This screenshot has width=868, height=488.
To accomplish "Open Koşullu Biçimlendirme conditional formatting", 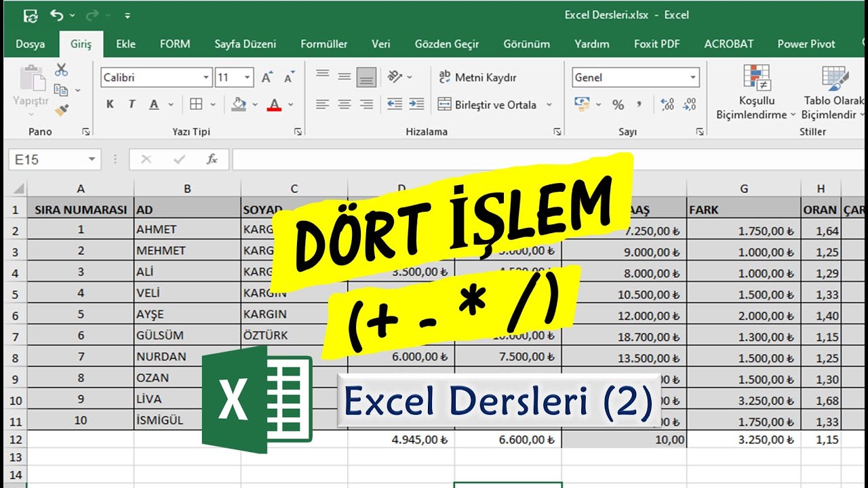I will click(x=755, y=92).
